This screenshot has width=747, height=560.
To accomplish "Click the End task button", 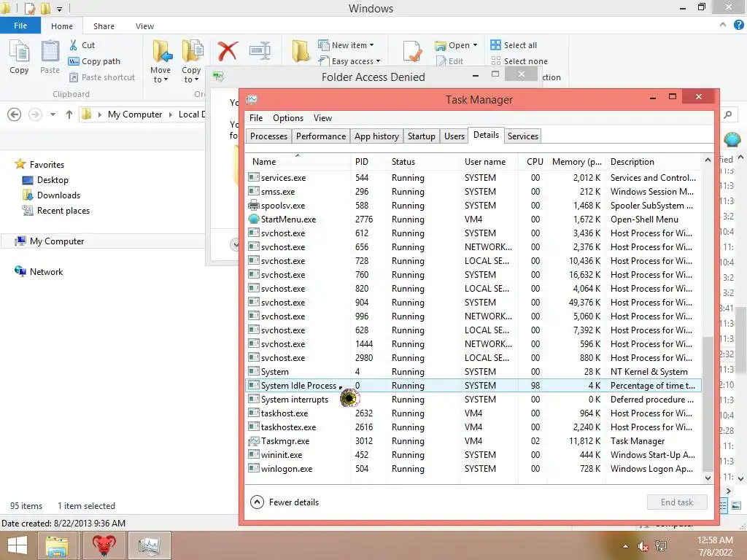I will (x=676, y=502).
